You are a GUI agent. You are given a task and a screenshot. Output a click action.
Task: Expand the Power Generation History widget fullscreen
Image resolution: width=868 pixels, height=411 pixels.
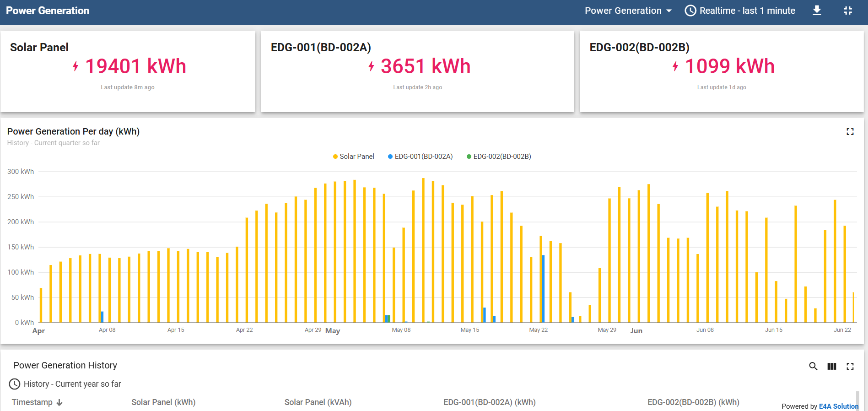850,366
